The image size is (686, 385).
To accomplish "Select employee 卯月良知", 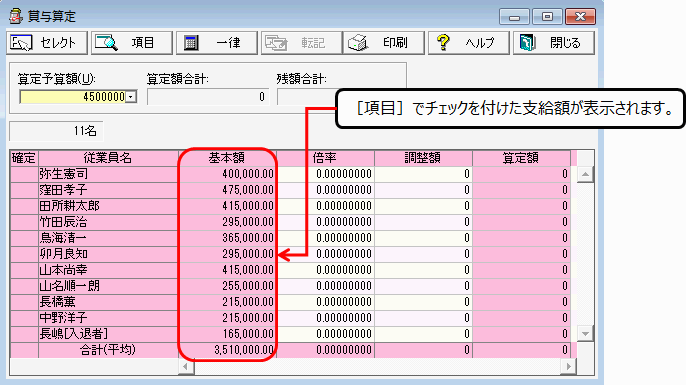I will (108, 254).
